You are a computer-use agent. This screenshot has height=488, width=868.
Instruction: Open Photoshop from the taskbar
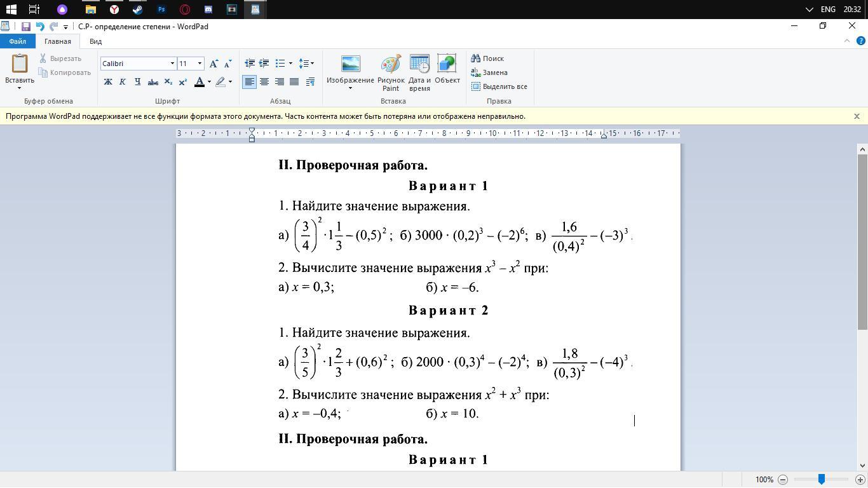(161, 10)
